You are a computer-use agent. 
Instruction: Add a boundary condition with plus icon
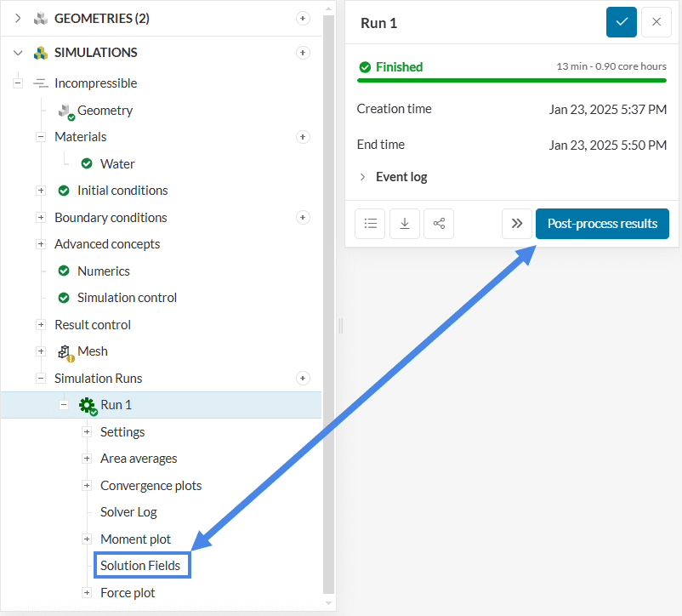302,217
